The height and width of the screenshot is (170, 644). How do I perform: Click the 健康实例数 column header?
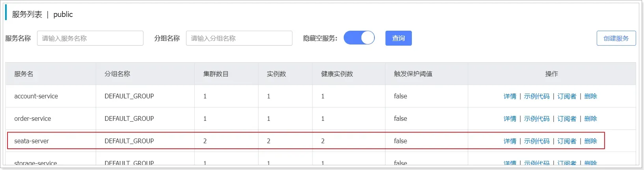[337, 74]
